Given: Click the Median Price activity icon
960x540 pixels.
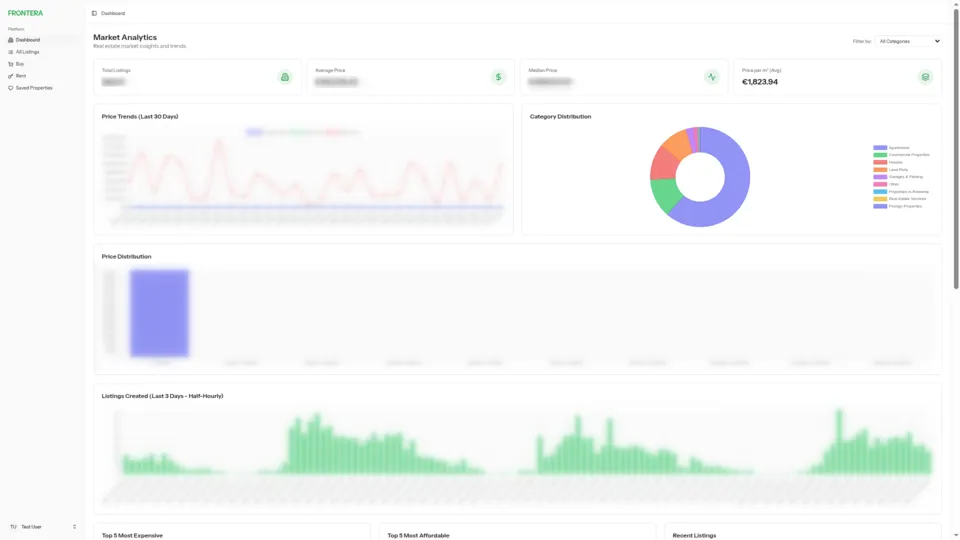Looking at the screenshot, I should [711, 77].
